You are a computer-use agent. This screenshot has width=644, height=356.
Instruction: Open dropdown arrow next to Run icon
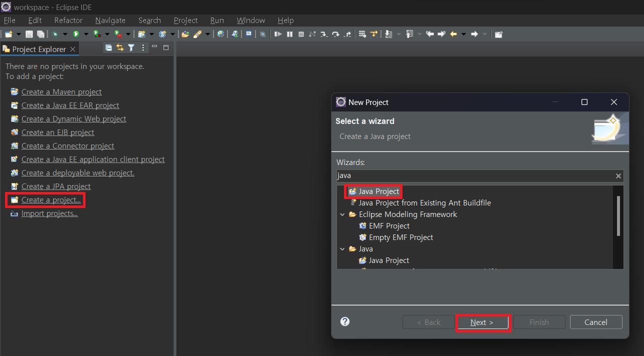coord(86,34)
